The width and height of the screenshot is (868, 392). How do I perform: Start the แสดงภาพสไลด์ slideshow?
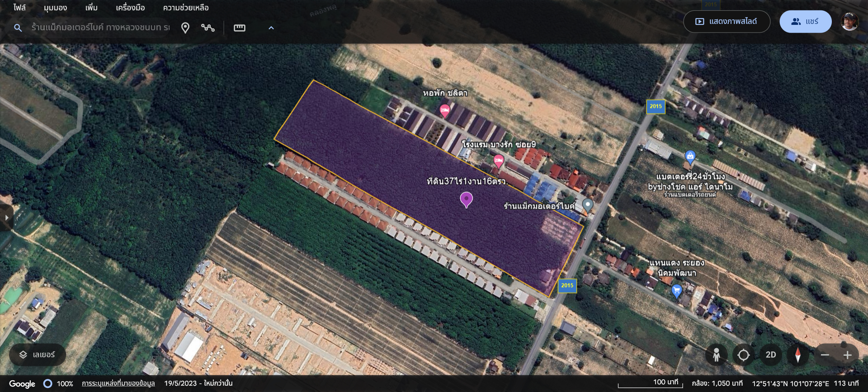pyautogui.click(x=726, y=21)
